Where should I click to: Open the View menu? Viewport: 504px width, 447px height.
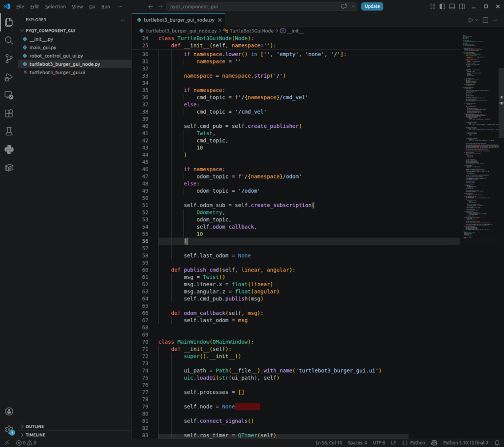(77, 6)
